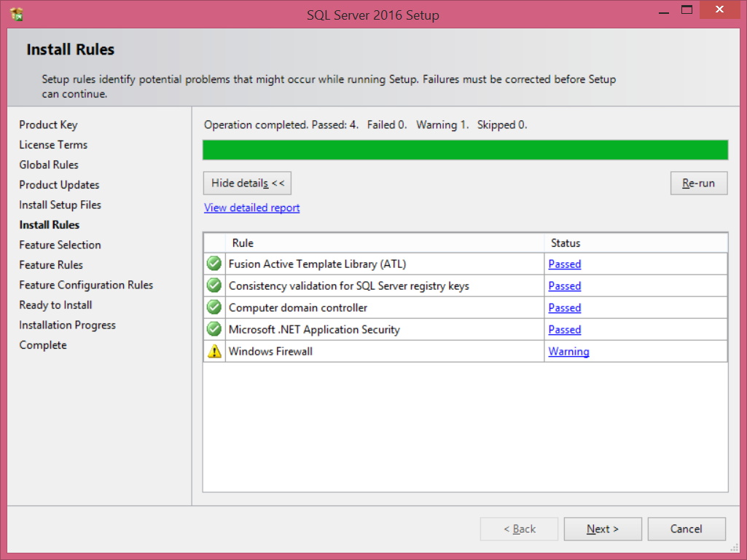
Task: Select Ready to Install step in sidebar
Action: coord(55,305)
